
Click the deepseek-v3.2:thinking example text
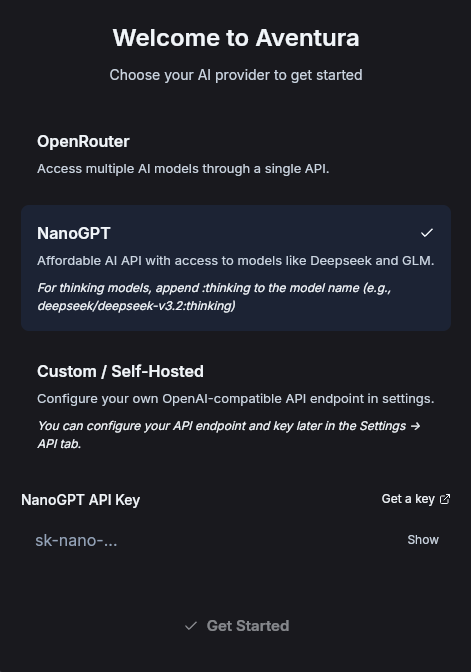136,306
